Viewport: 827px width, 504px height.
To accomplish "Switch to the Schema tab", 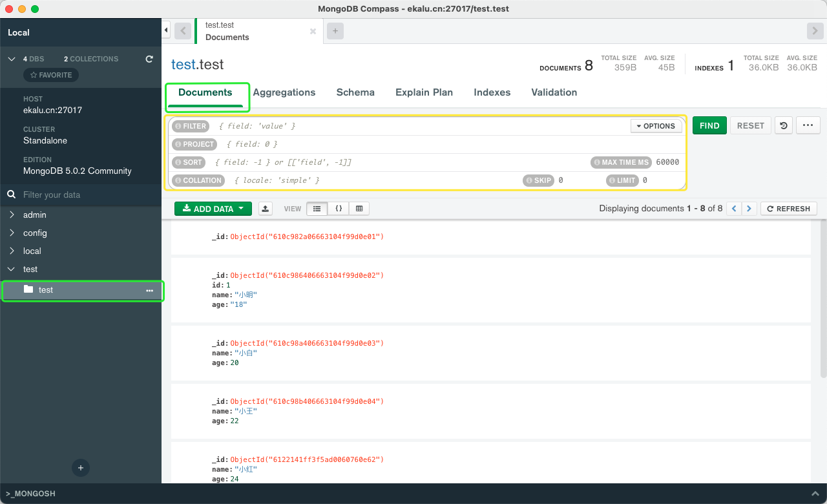I will click(x=355, y=92).
